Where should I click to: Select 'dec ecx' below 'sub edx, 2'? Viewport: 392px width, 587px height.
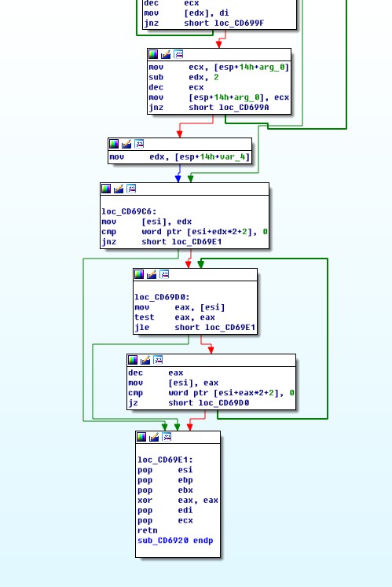[176, 87]
